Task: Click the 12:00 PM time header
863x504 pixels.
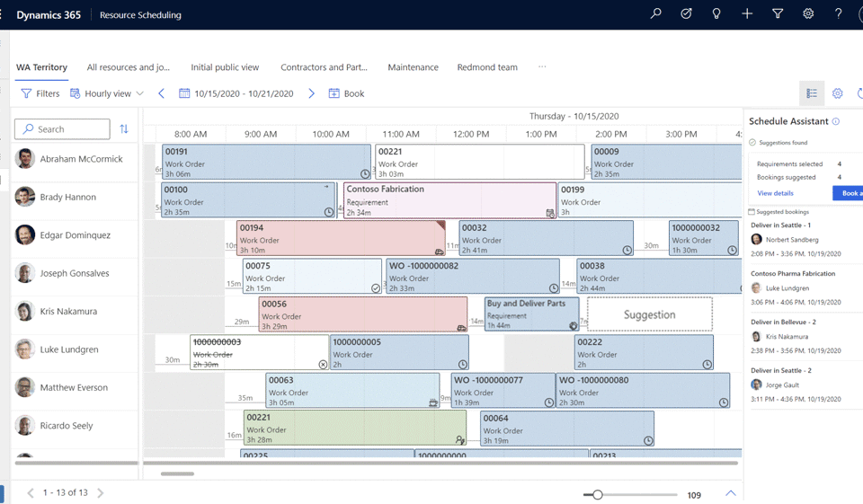Action: [471, 134]
